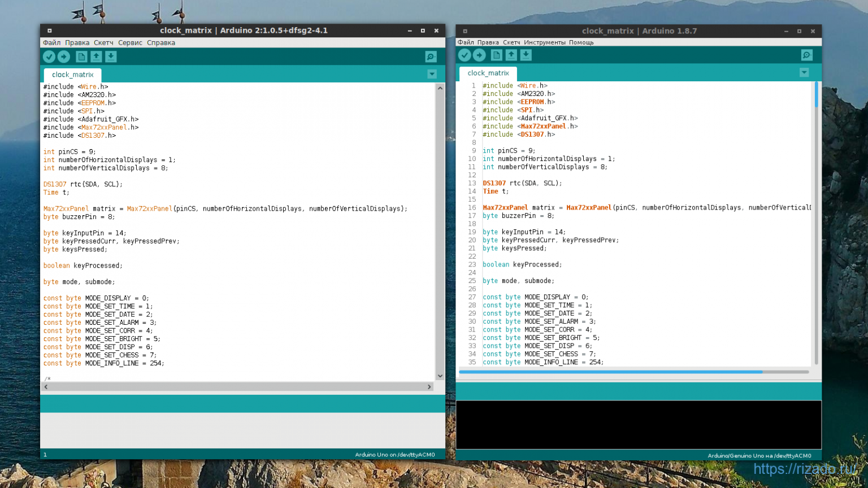The image size is (868, 488).
Task: Click Upload button in Arduino 1.8.7 window
Action: pyautogui.click(x=479, y=55)
